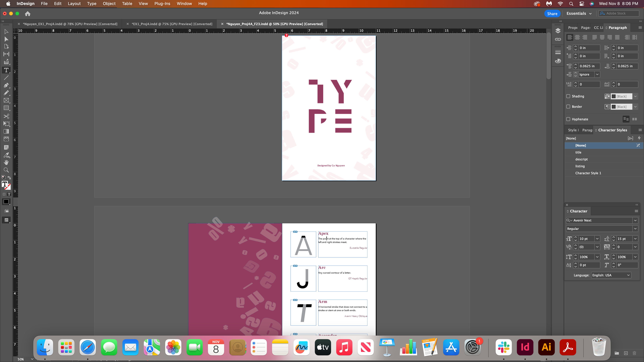
Task: Select the 'descript' character style
Action: (x=604, y=159)
